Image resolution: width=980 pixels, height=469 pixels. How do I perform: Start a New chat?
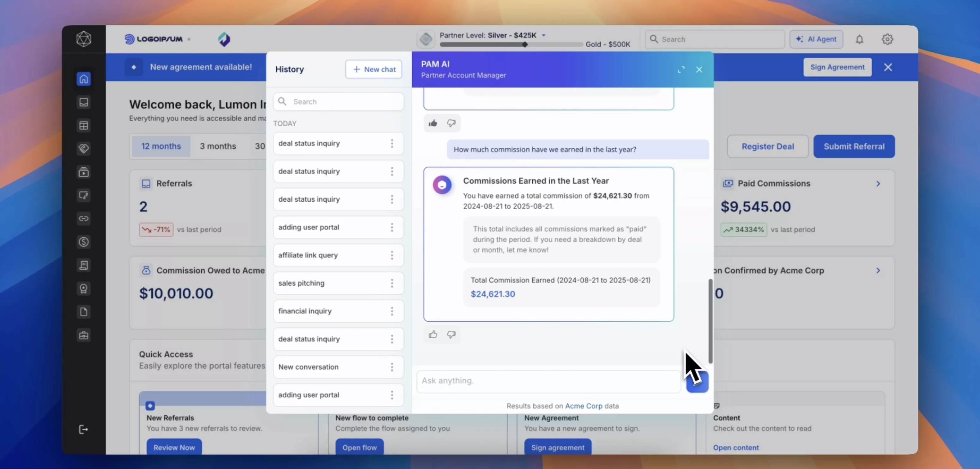374,69
